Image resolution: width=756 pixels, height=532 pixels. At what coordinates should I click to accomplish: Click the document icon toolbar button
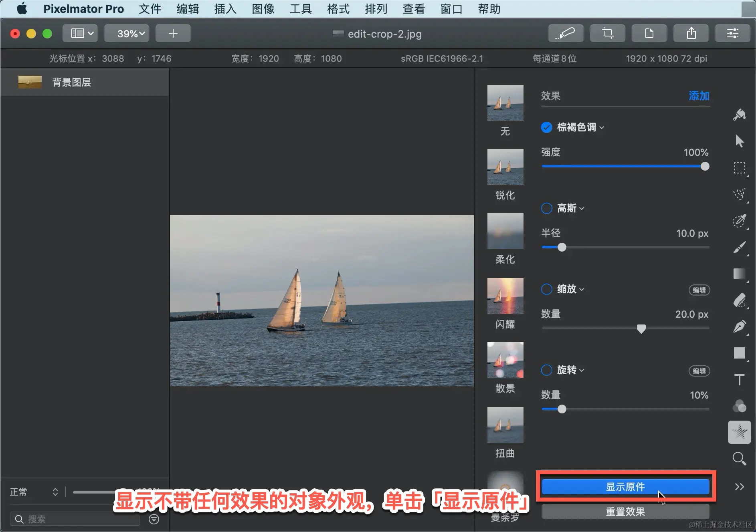pyautogui.click(x=649, y=33)
